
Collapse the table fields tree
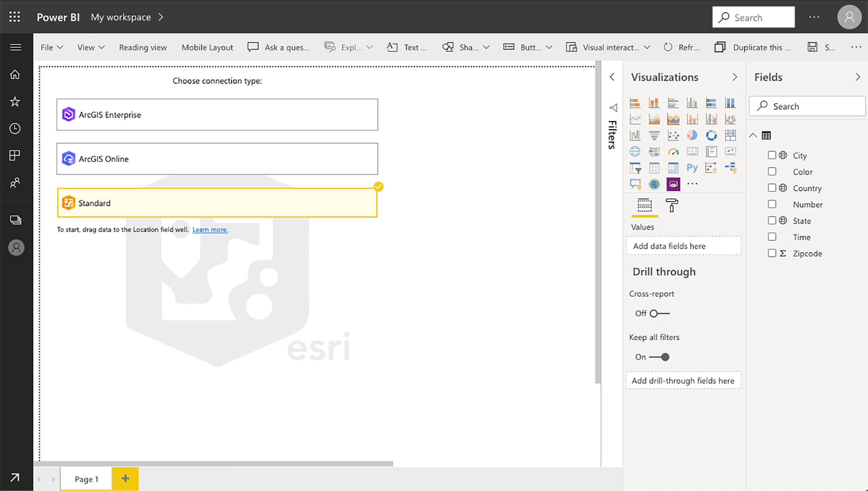[x=753, y=135]
